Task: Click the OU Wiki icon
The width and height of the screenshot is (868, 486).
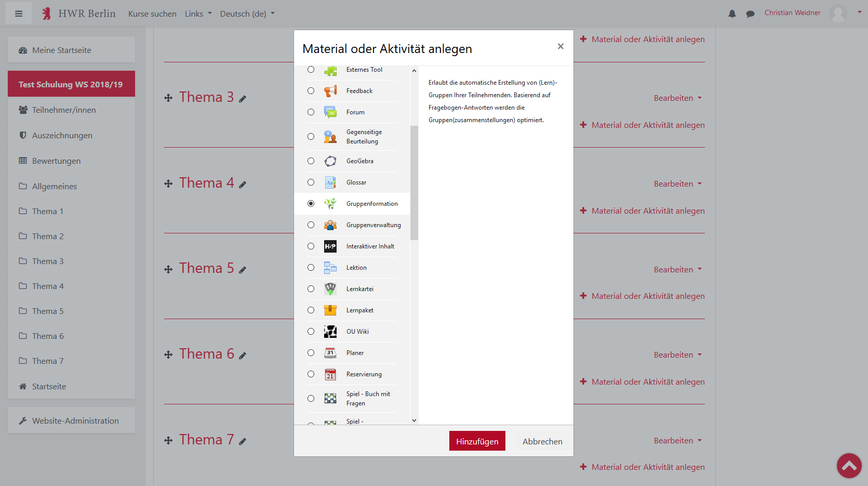Action: [x=330, y=331]
